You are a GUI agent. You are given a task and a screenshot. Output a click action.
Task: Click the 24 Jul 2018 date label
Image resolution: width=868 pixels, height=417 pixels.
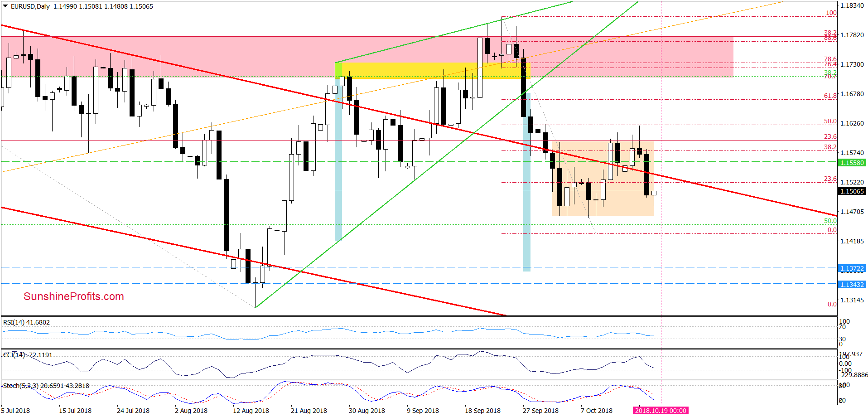pyautogui.click(x=133, y=411)
